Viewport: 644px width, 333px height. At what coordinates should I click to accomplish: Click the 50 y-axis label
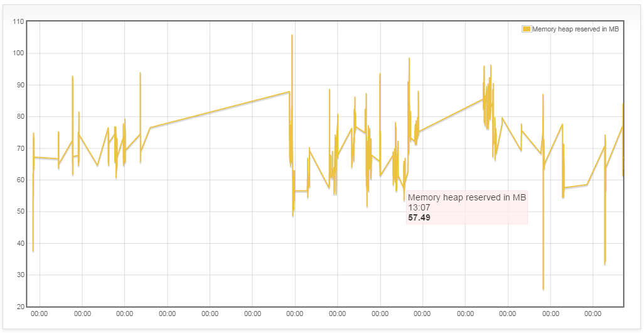coord(20,211)
